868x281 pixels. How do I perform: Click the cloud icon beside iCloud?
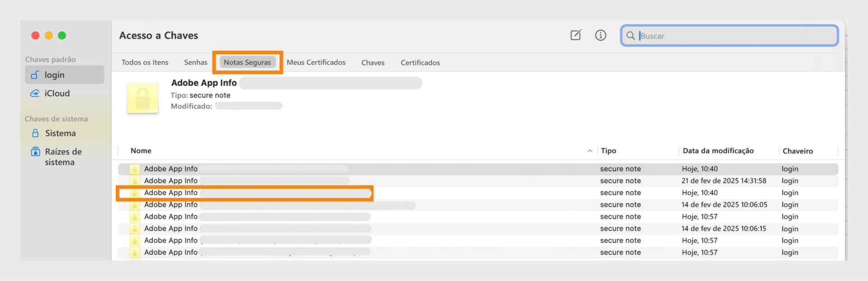[x=35, y=93]
